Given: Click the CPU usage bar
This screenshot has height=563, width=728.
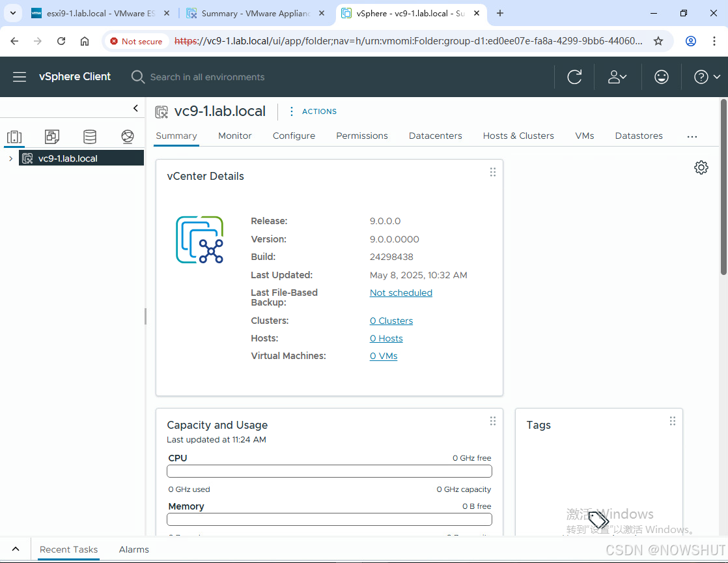Looking at the screenshot, I should [329, 471].
